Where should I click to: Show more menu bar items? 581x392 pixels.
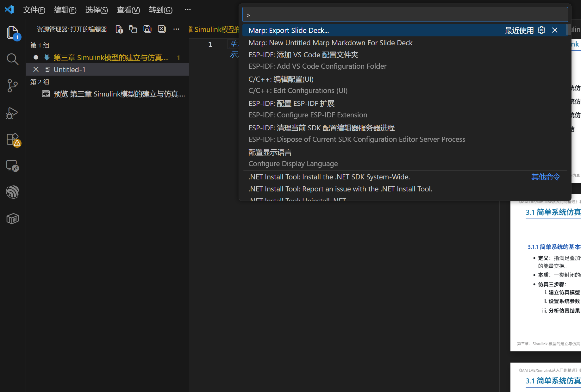tap(188, 10)
